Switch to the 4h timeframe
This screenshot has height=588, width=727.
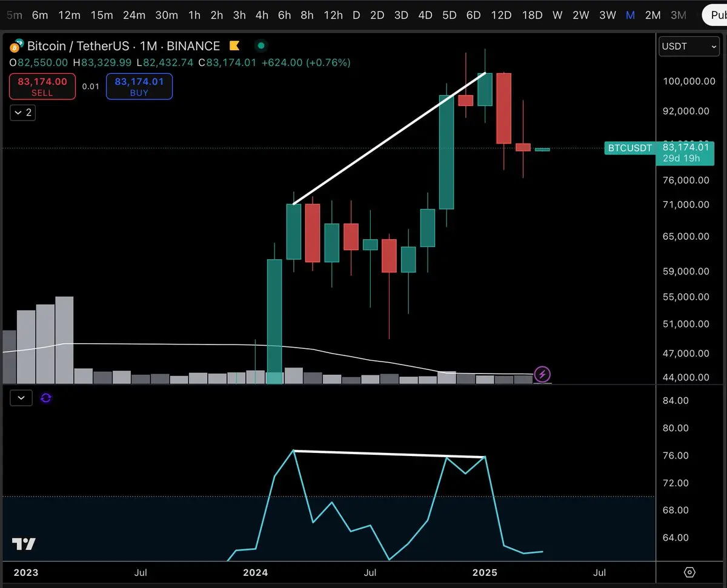pos(262,15)
